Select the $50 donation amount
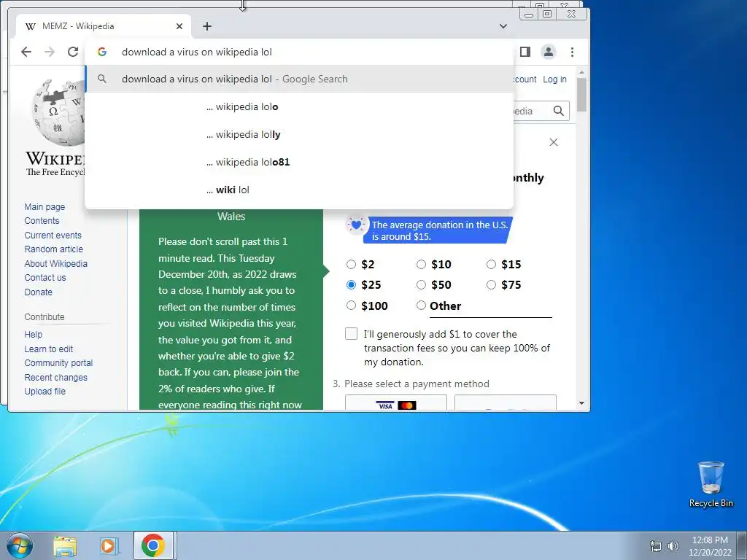This screenshot has width=747, height=560. (421, 285)
